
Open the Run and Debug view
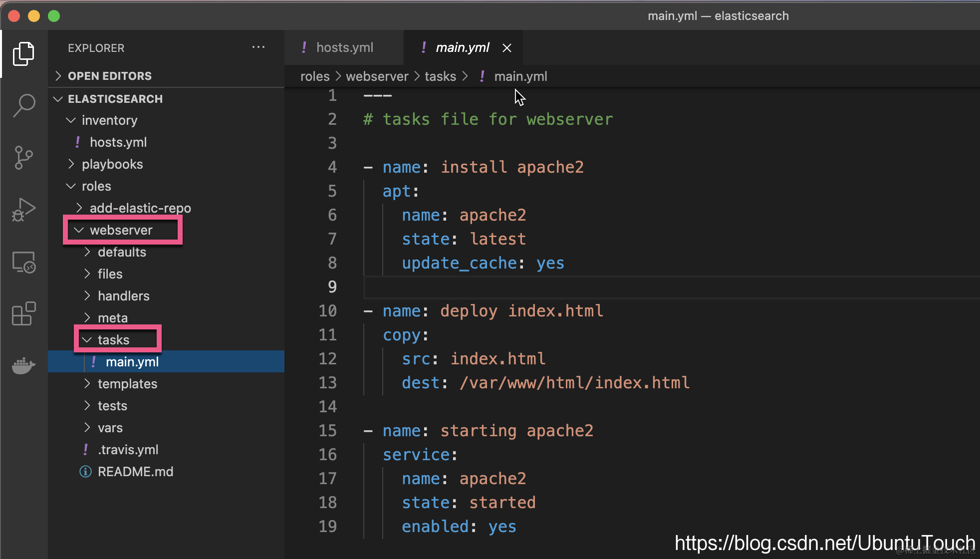23,210
